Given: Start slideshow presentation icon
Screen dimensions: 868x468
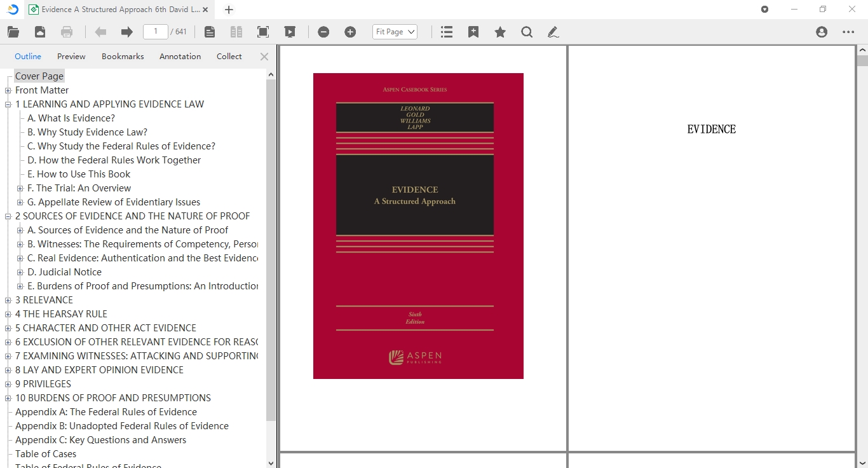Looking at the screenshot, I should click(290, 32).
